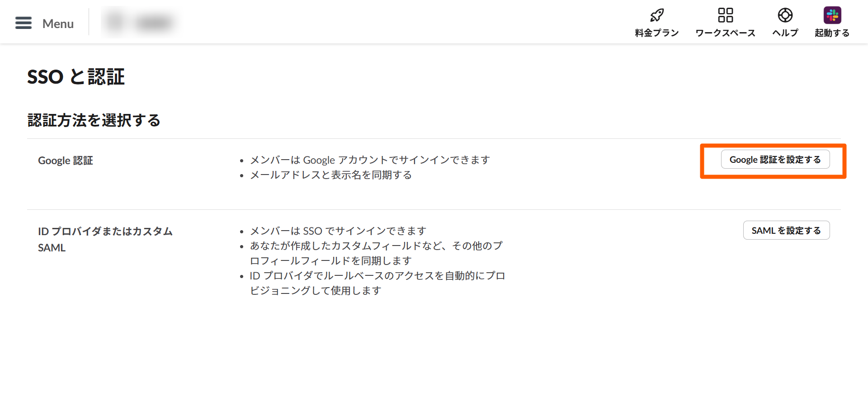Open the hamburger menu icon
The width and height of the screenshot is (868, 397).
pos(24,23)
